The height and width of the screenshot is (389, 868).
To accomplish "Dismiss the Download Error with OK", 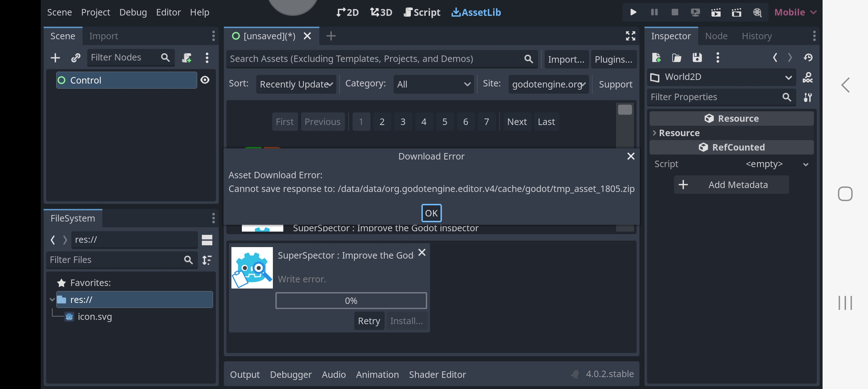I will point(431,213).
